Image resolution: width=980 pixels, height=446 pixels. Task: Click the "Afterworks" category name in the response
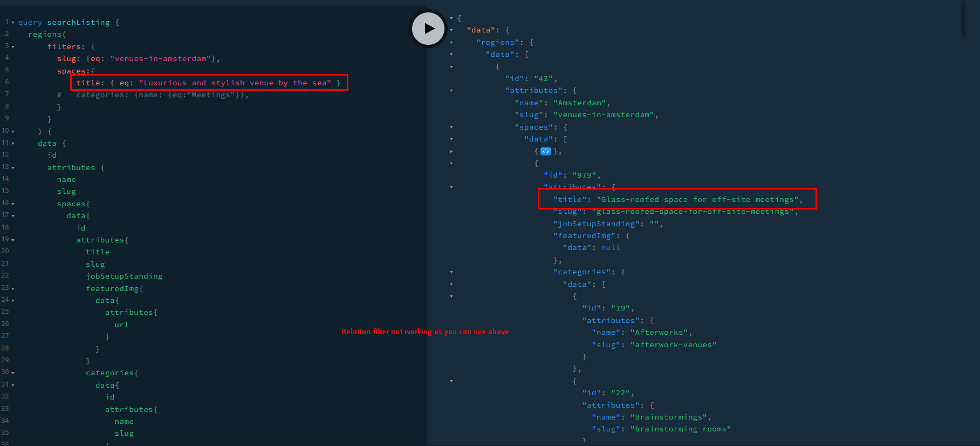[659, 333]
